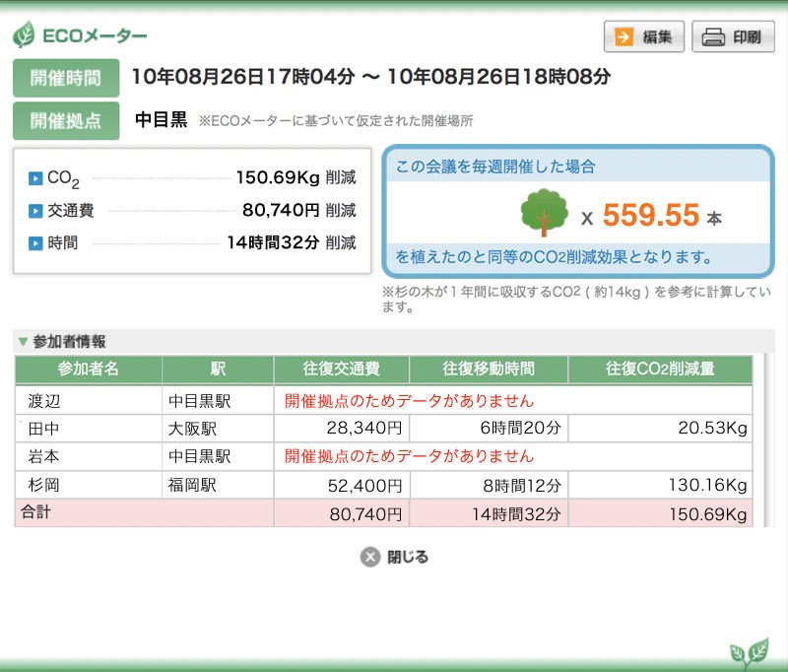The height and width of the screenshot is (672, 788).
Task: Click the 20.53Kg CO2 cell
Action: (x=660, y=429)
